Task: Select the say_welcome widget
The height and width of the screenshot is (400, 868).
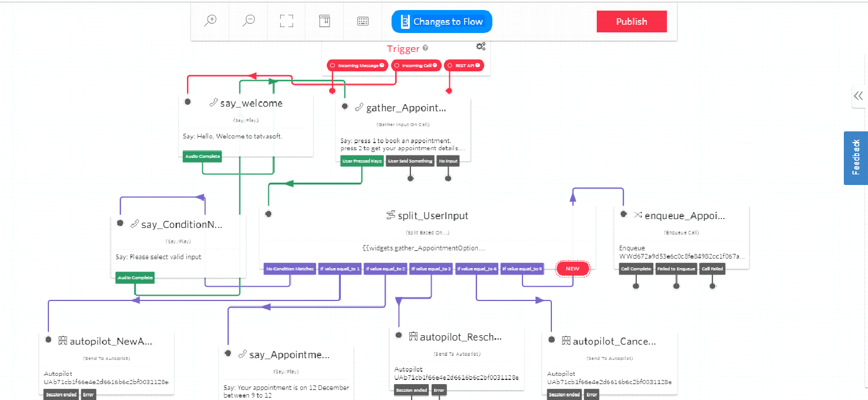Action: point(251,103)
